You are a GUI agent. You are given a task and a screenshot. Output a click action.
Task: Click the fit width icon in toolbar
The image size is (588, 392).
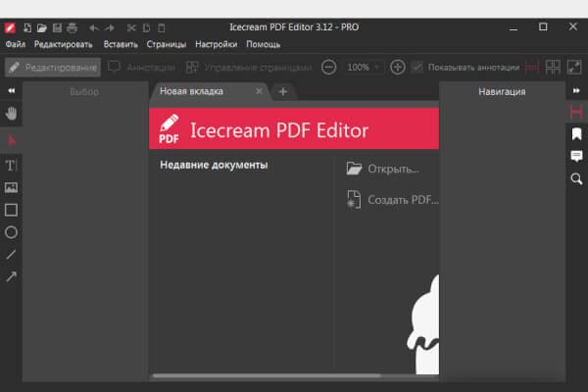tap(532, 68)
